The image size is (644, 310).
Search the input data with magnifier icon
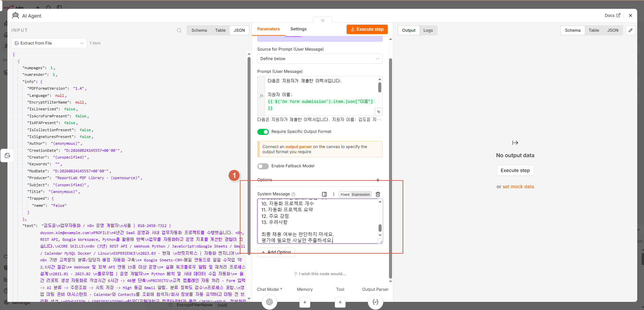[x=179, y=30]
